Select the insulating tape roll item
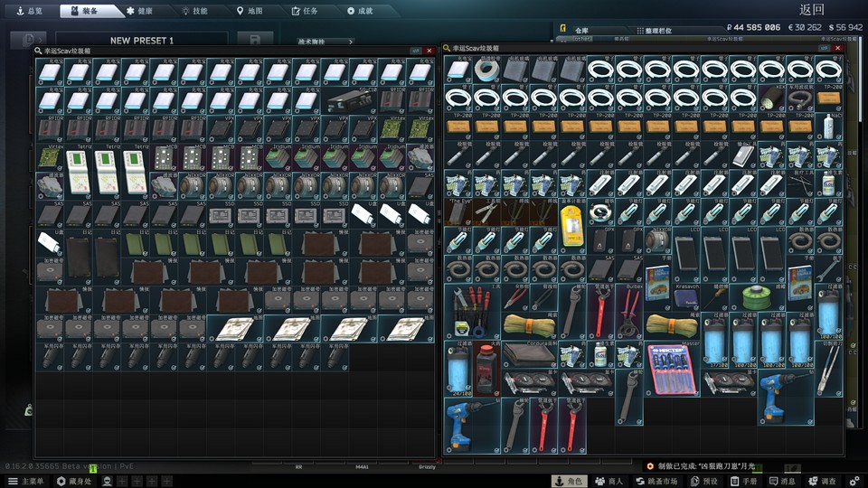Image resolution: width=868 pixels, height=488 pixels. pyautogui.click(x=486, y=70)
